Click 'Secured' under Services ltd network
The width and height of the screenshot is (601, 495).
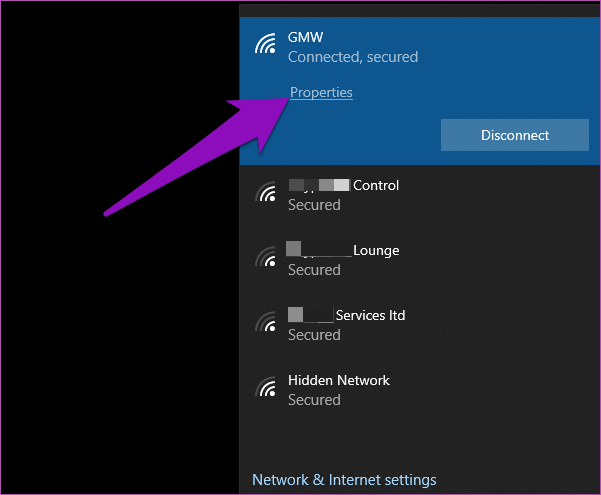[314, 335]
